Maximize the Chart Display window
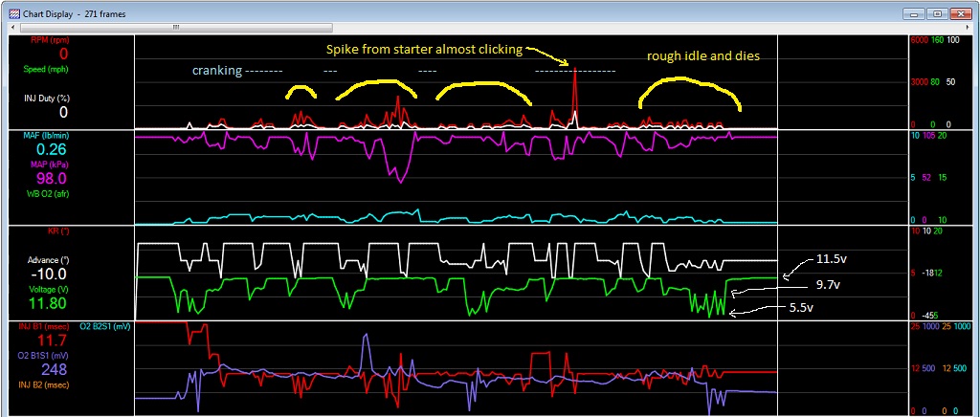The image size is (980, 417). pos(936,13)
